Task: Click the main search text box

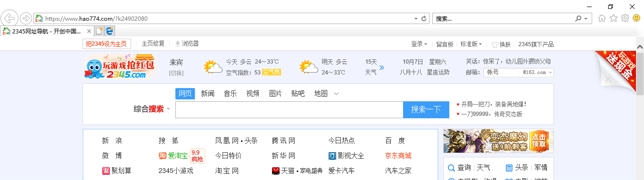Action: 289,110
